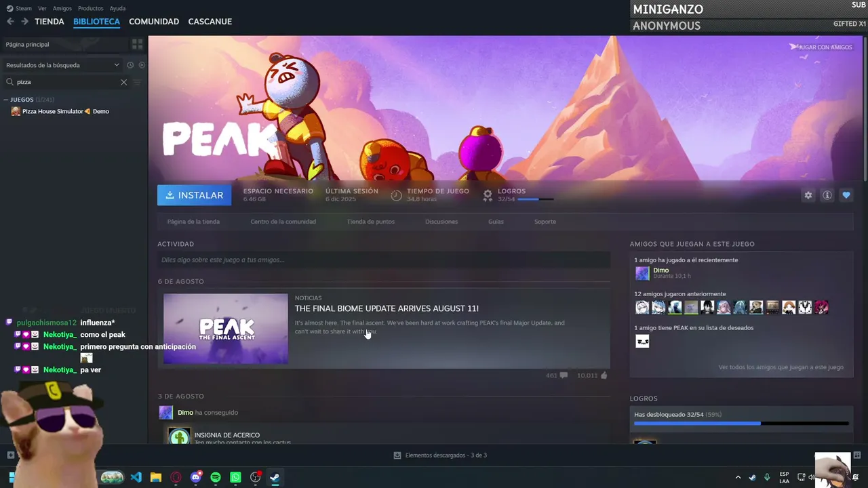Show hidden system tray icons chevron
The height and width of the screenshot is (488, 868).
coord(738,477)
